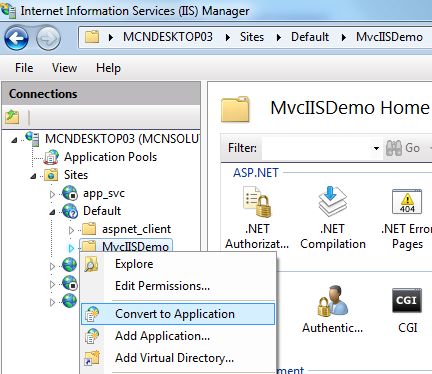Click the Explore magnifier icon in context menu
Screen dimensions: 432x374
[91, 264]
